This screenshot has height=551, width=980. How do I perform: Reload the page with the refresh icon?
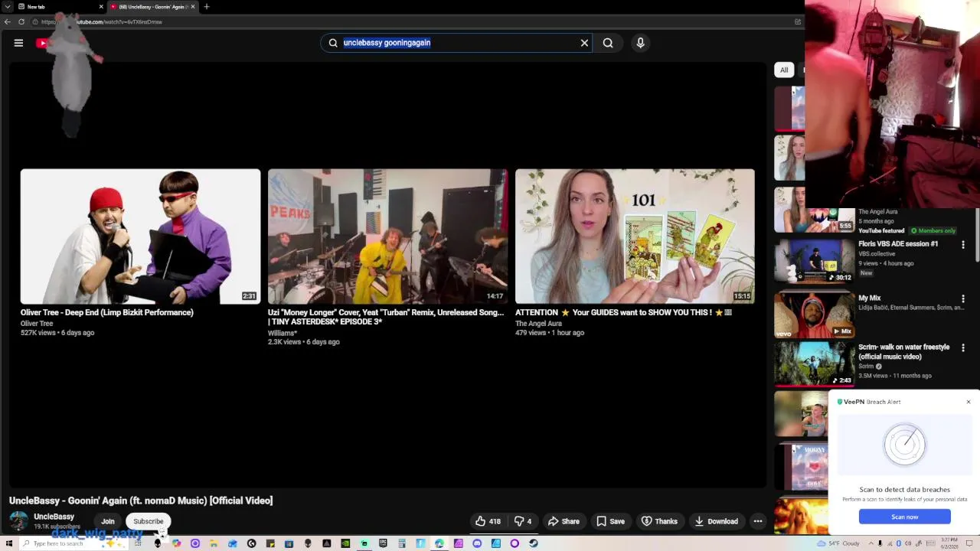[21, 21]
